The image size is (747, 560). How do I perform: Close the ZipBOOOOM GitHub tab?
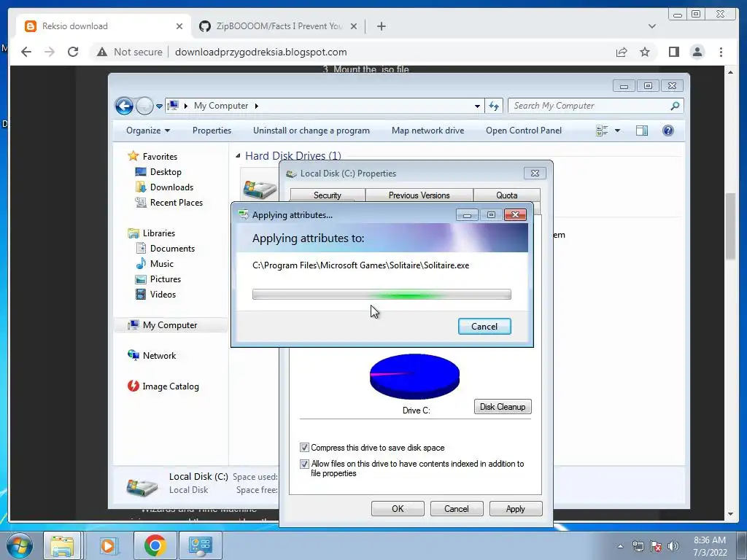pyautogui.click(x=354, y=26)
